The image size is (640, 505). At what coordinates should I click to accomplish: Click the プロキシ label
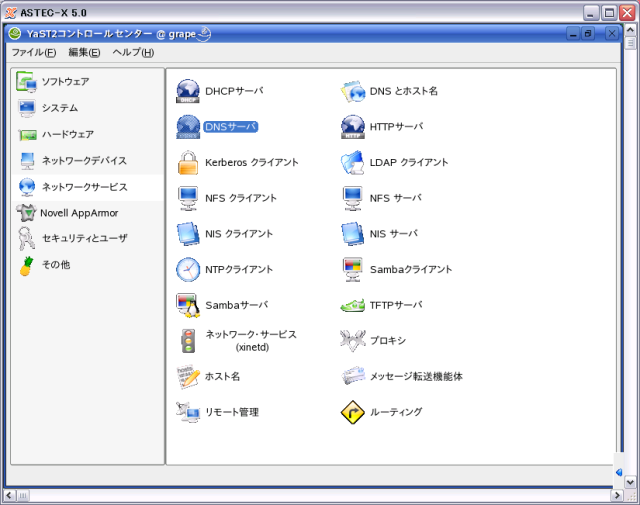(388, 341)
